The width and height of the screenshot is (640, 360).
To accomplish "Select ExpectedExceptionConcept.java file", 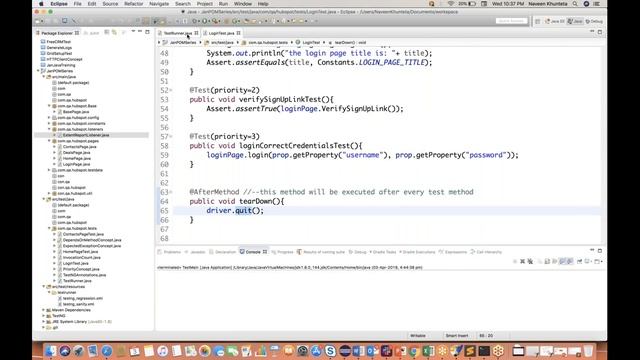I will tap(92, 246).
